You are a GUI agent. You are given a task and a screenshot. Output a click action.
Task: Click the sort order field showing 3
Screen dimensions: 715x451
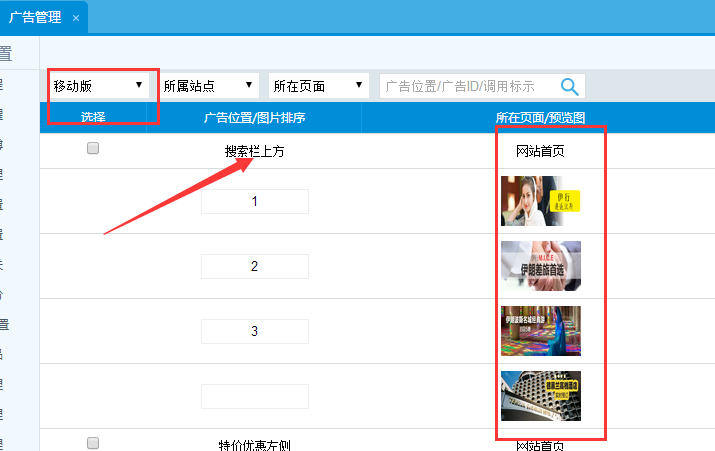point(255,331)
